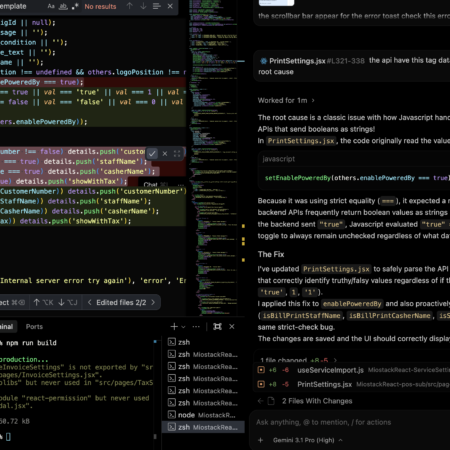The height and width of the screenshot is (450, 450).
Task: Toggle Use Regular Expression in find widget
Action: (75, 6)
